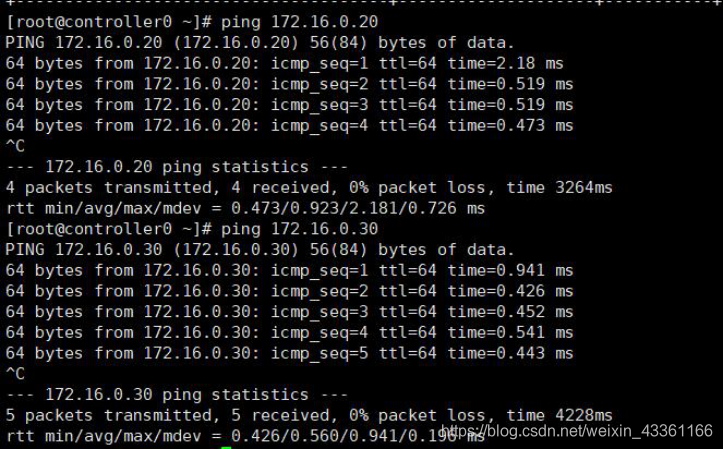Click the time=0.941 ms reply line
This screenshot has width=723, height=450.
[290, 270]
